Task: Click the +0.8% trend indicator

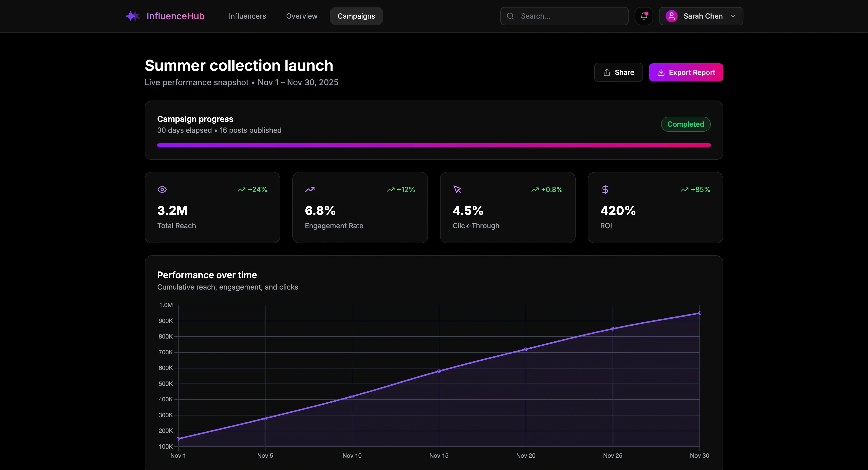Action: click(547, 189)
